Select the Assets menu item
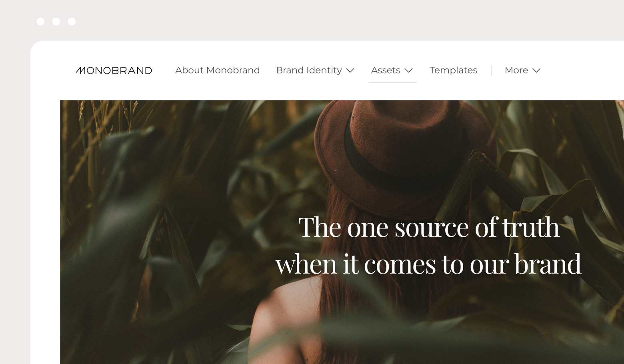The height and width of the screenshot is (364, 624). coord(392,70)
